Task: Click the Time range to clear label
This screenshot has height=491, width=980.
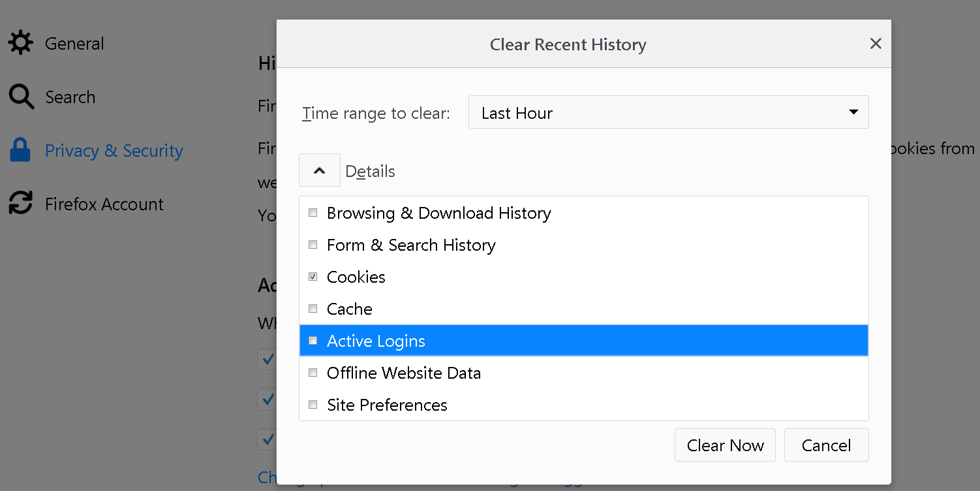Action: click(x=376, y=114)
